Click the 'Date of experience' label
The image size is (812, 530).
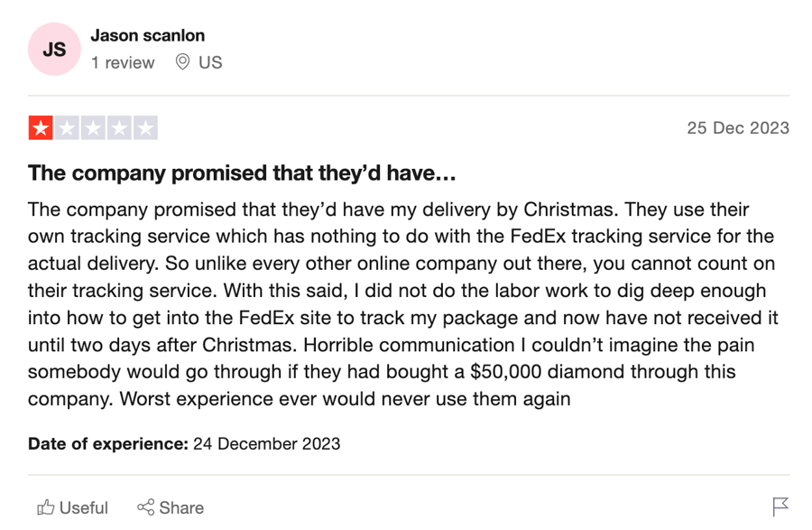[x=107, y=444]
